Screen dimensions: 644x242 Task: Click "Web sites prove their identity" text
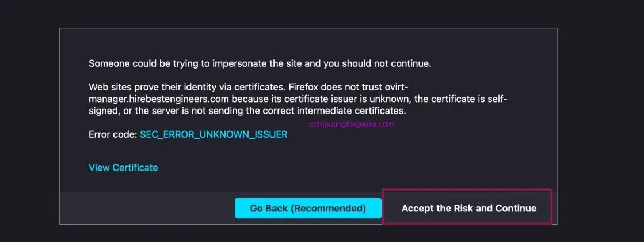[151, 88]
